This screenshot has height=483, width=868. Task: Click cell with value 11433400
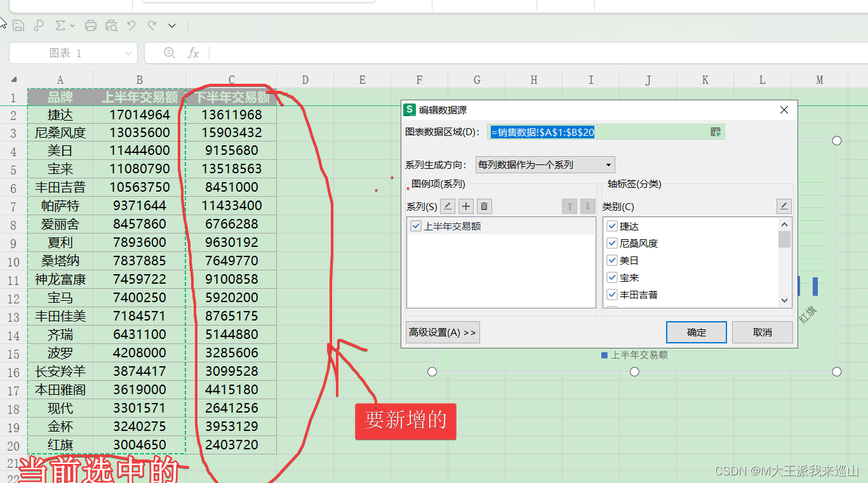[231, 206]
